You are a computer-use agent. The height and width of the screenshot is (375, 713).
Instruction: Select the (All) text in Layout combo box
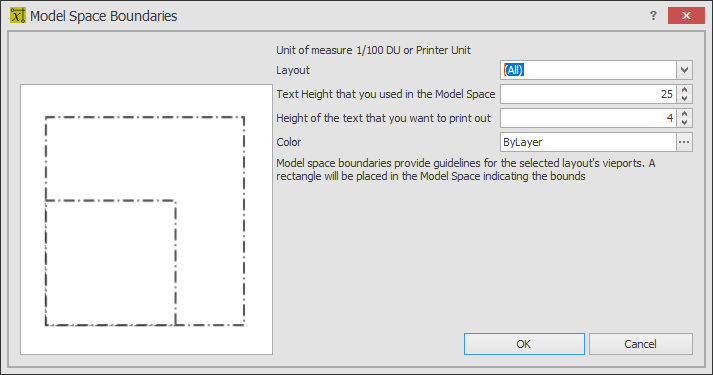514,70
